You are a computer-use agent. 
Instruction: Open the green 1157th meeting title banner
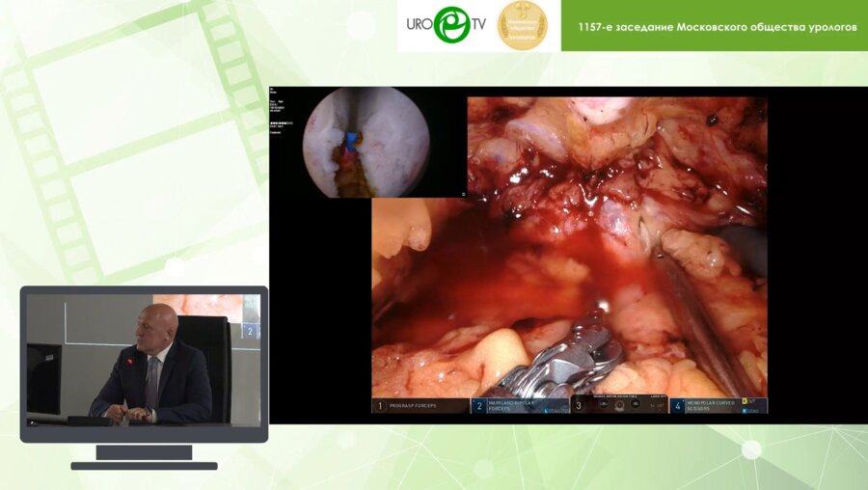(x=714, y=26)
